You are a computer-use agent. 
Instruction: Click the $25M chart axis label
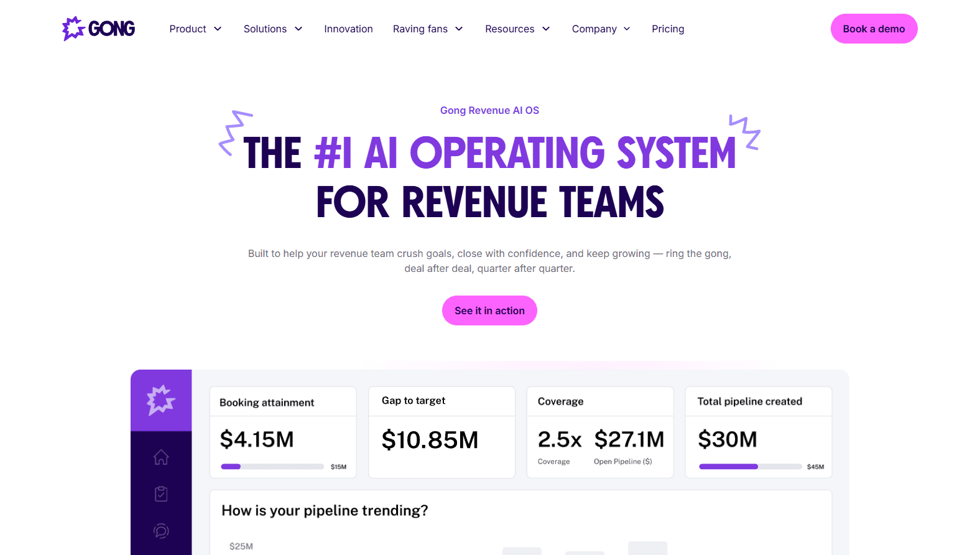(241, 546)
